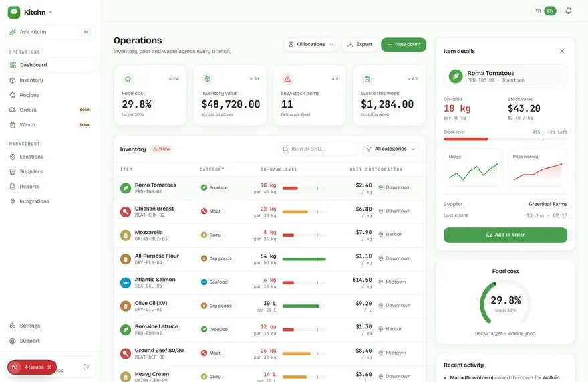This screenshot has width=588, height=382.
Task: Open Locations in the sidebar
Action: click(50, 157)
